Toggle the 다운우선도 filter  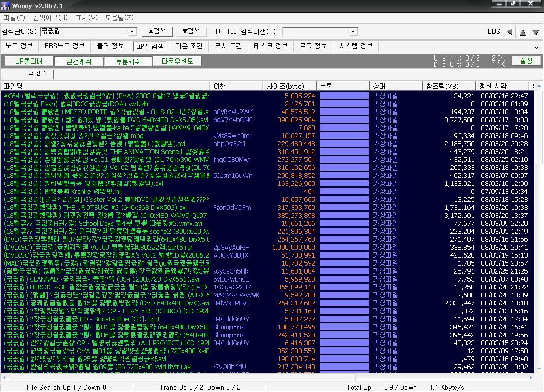point(177,62)
